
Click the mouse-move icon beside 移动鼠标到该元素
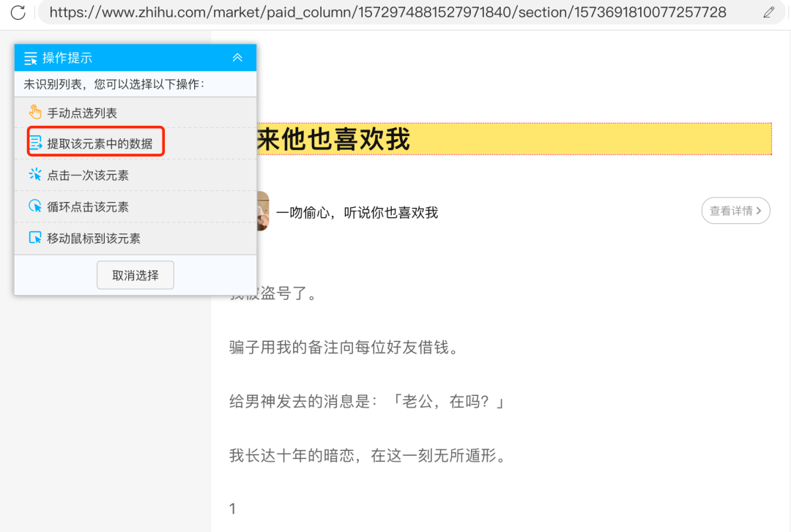[35, 238]
